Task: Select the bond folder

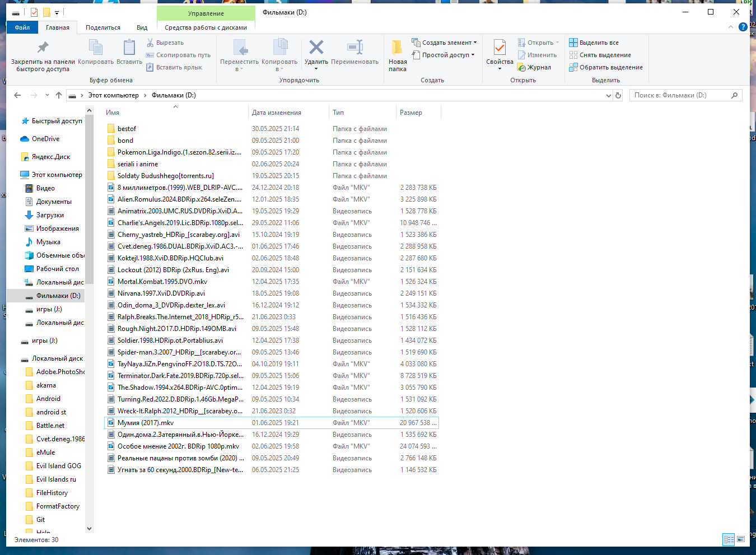Action: (125, 141)
